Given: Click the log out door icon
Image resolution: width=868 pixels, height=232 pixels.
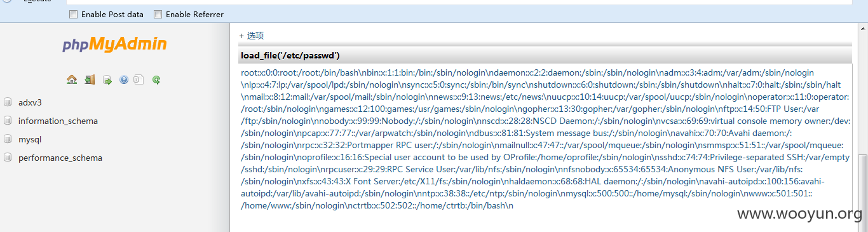Looking at the screenshot, I should click(90, 80).
